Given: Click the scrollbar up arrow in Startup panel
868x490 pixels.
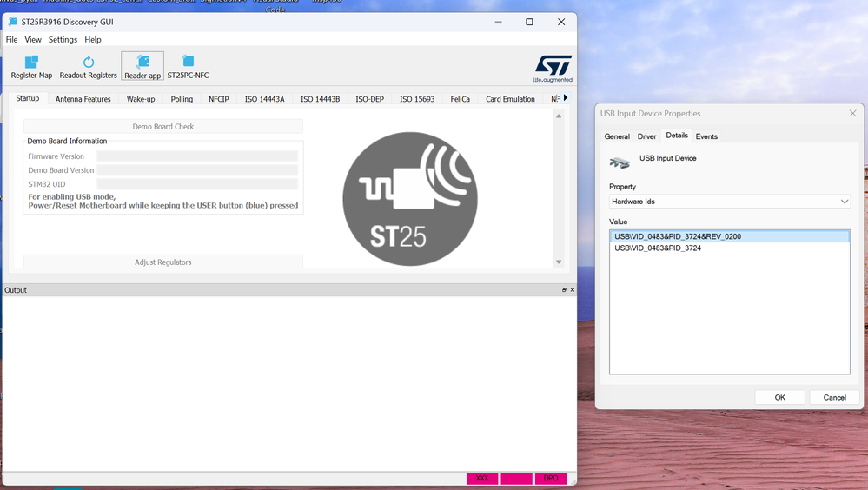Looking at the screenshot, I should click(x=559, y=116).
